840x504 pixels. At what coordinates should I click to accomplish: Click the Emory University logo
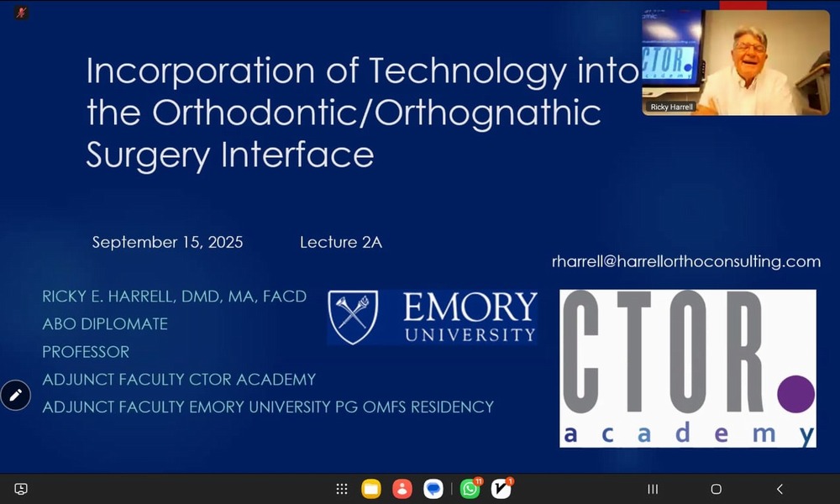(x=433, y=318)
